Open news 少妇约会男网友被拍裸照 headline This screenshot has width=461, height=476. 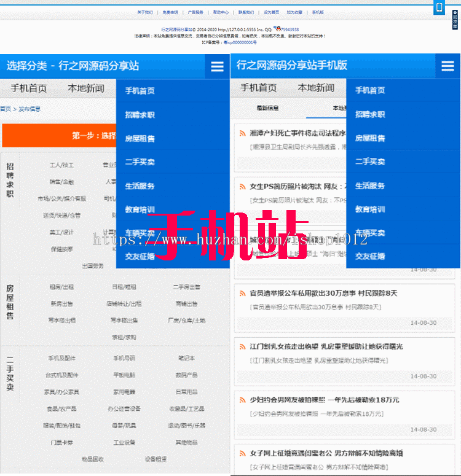click(325, 400)
